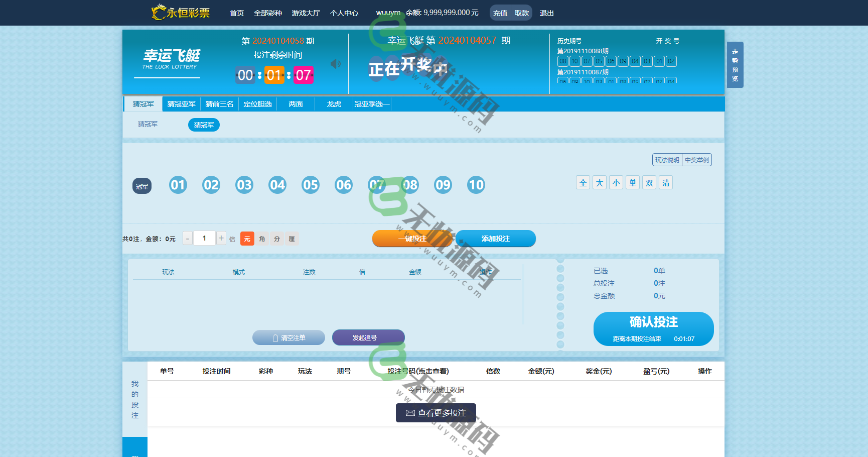This screenshot has height=457, width=868.
Task: Open the 全部彩种 menu
Action: (267, 13)
